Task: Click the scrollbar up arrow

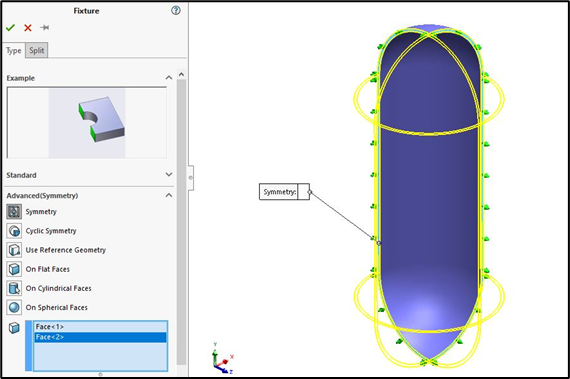Action: 181,74
